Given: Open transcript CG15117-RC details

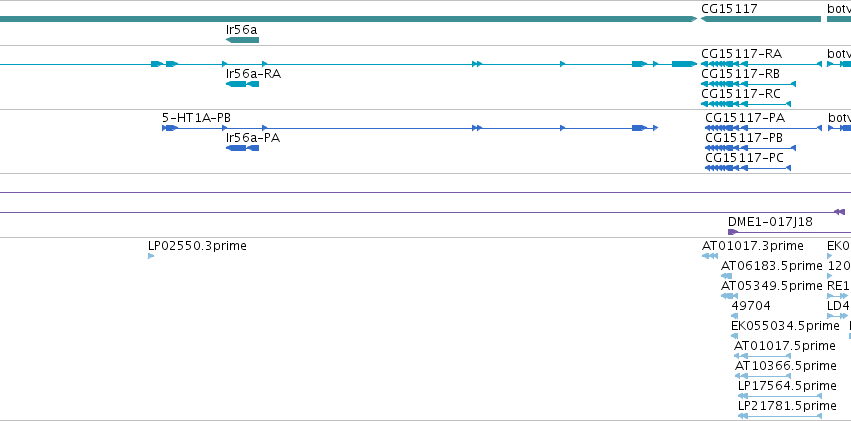Looking at the screenshot, I should pos(746,104).
